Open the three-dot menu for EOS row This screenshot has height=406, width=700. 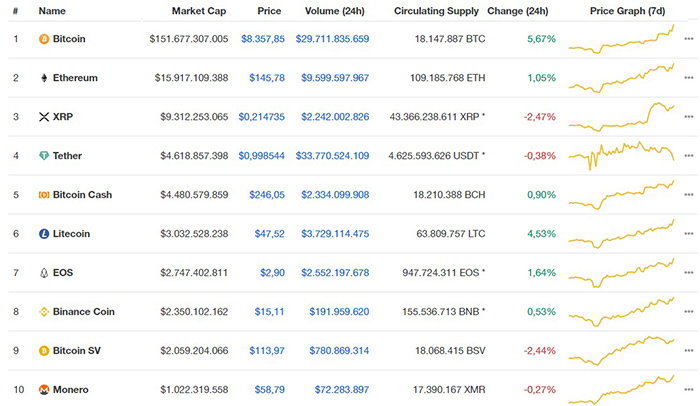coord(688,272)
